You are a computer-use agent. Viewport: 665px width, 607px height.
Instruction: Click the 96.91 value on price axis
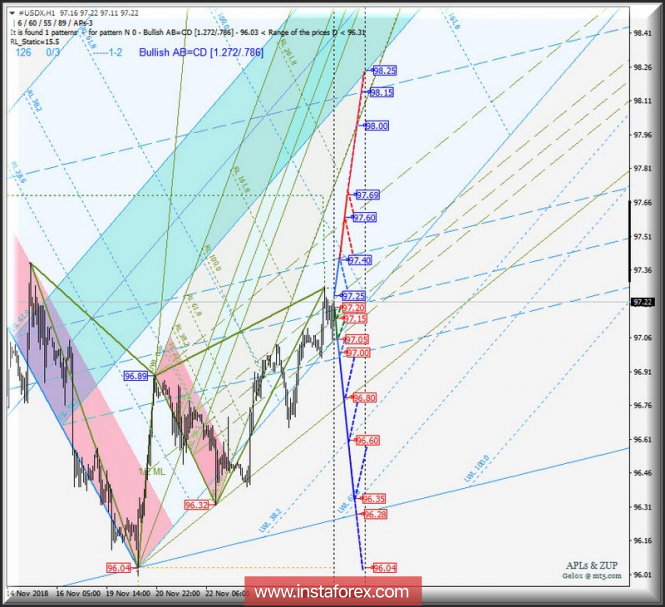click(x=643, y=372)
